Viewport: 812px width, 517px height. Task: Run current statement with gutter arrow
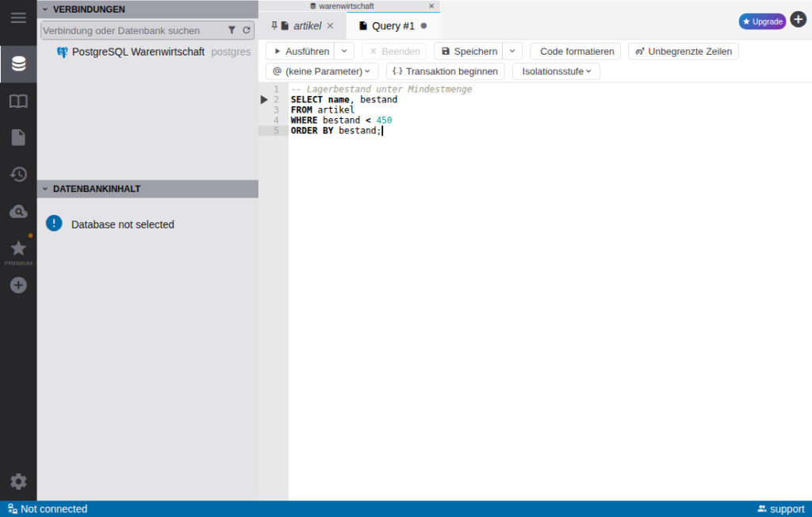click(264, 99)
